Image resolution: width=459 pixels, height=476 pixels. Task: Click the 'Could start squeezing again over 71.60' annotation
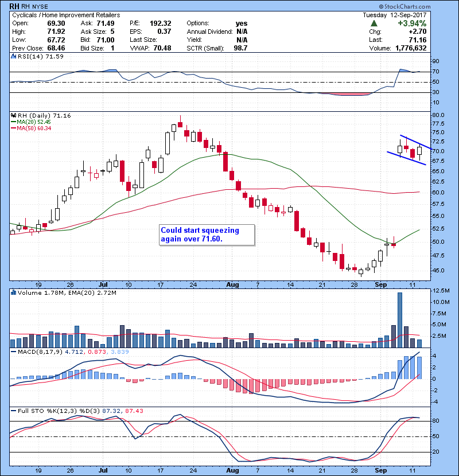tap(207, 235)
